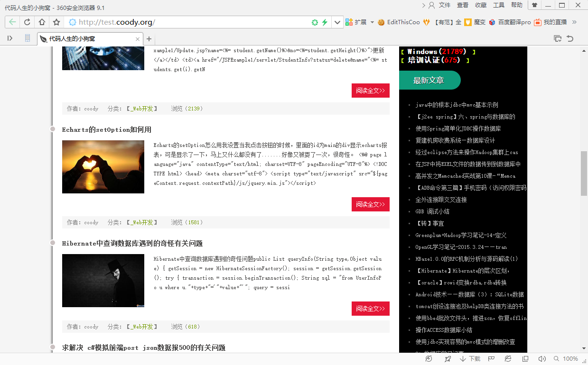Viewport: 588px width, 365px height.
Task: Expand the address bar history dropdown
Action: (x=337, y=22)
